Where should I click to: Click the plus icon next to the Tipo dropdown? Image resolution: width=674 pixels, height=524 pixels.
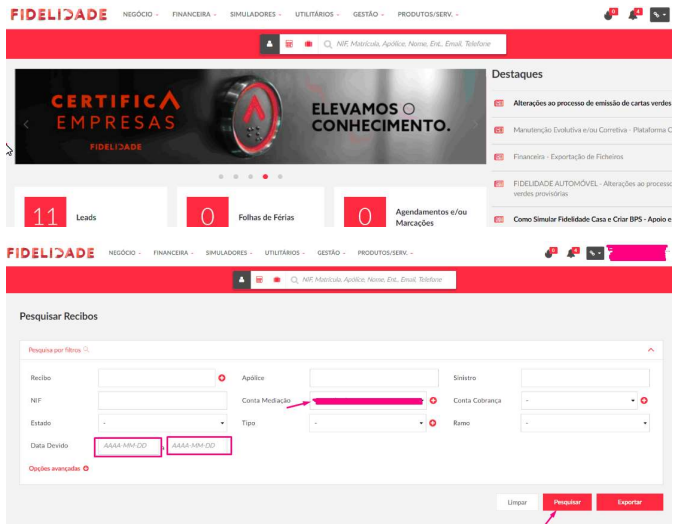click(433, 423)
